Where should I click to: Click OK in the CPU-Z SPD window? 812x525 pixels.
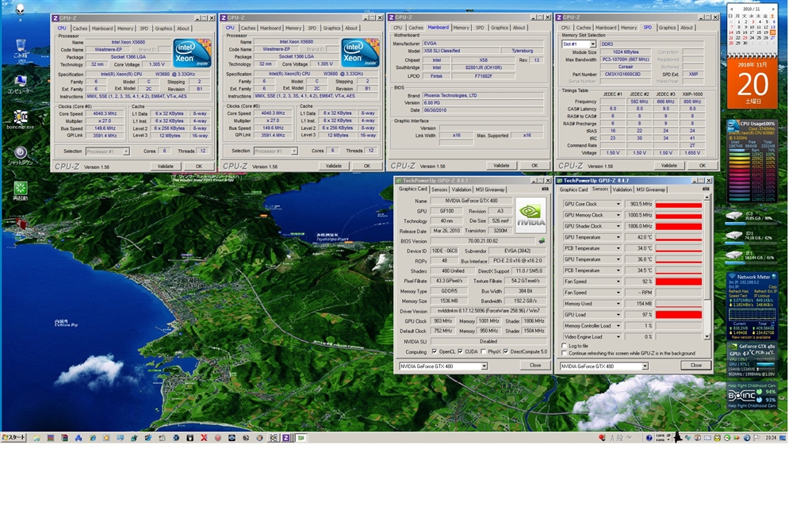[703, 166]
